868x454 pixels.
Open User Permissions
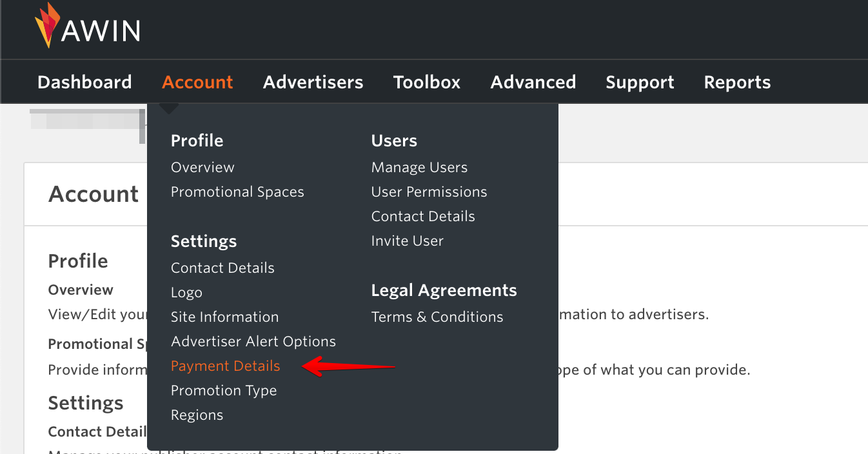429,192
